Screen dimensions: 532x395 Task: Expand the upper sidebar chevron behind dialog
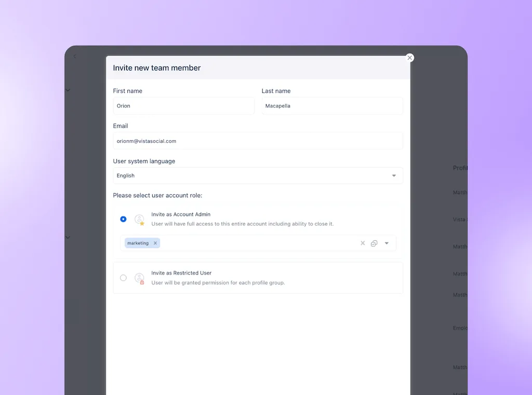[68, 90]
